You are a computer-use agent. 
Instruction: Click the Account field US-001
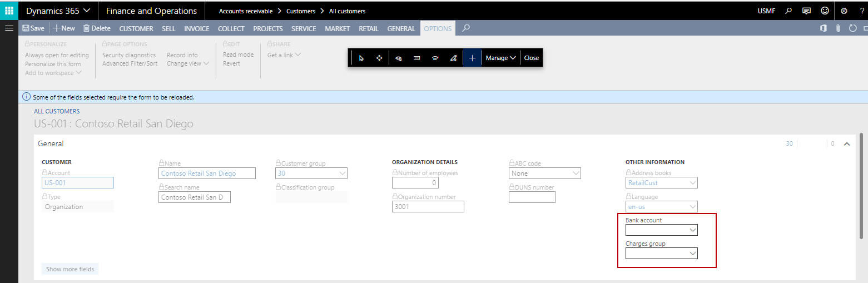click(78, 183)
